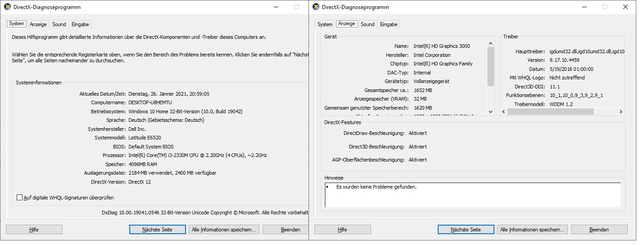Screen dimensions: 644x245
Task: Click driver date 5/19/2016 value
Action: (571, 69)
